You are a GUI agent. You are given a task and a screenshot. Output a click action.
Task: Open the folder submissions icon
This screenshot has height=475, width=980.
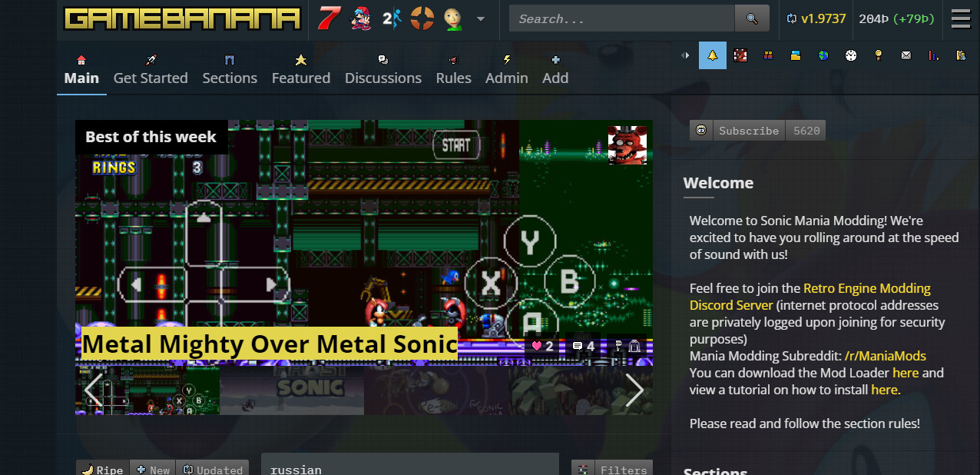(795, 55)
